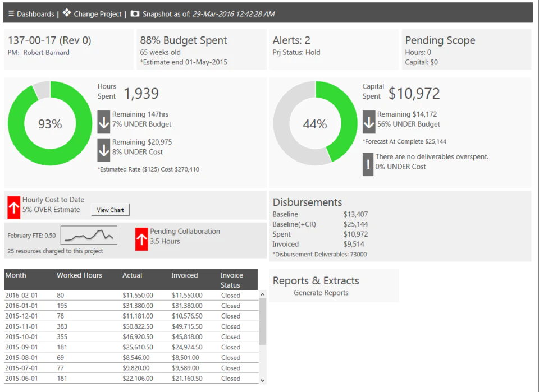Click the Change Project diamond icon
This screenshot has width=539, height=392.
click(67, 13)
